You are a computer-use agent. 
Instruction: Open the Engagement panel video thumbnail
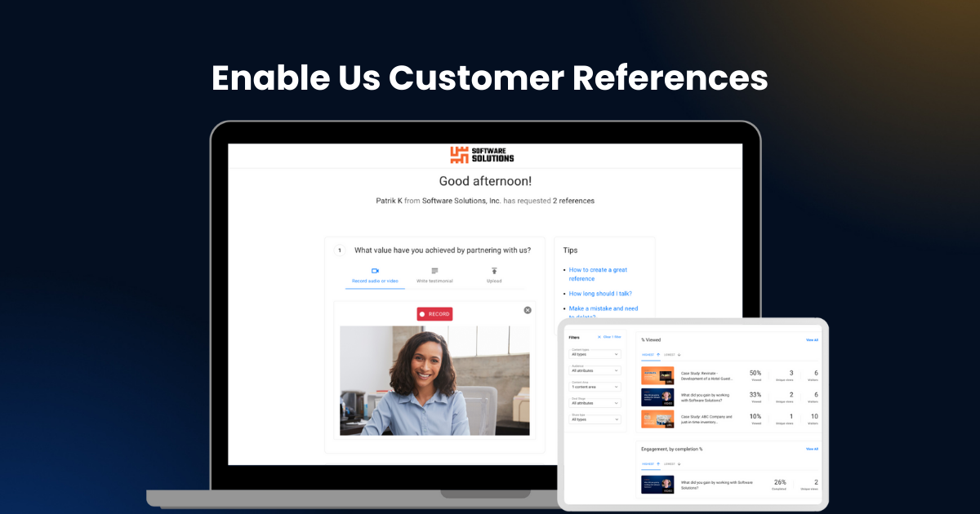[x=657, y=485]
